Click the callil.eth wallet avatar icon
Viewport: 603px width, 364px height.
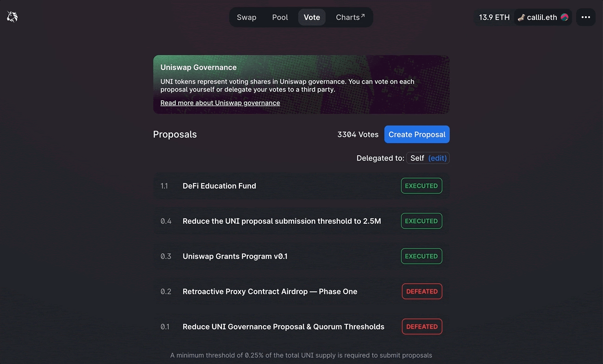(x=564, y=17)
